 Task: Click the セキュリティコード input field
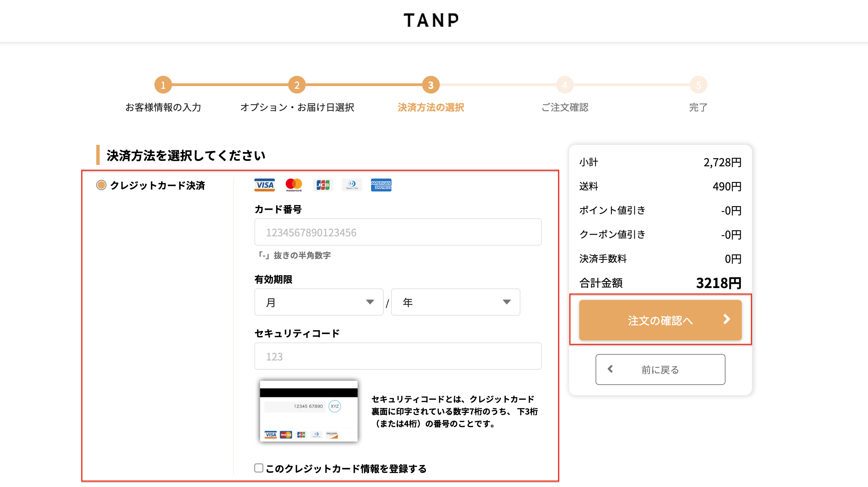tap(398, 356)
